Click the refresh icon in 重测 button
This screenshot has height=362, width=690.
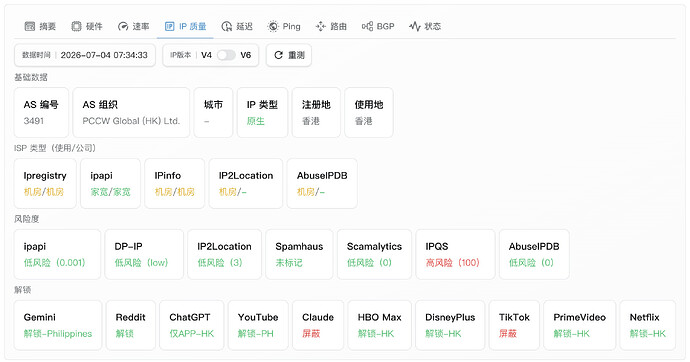click(279, 55)
